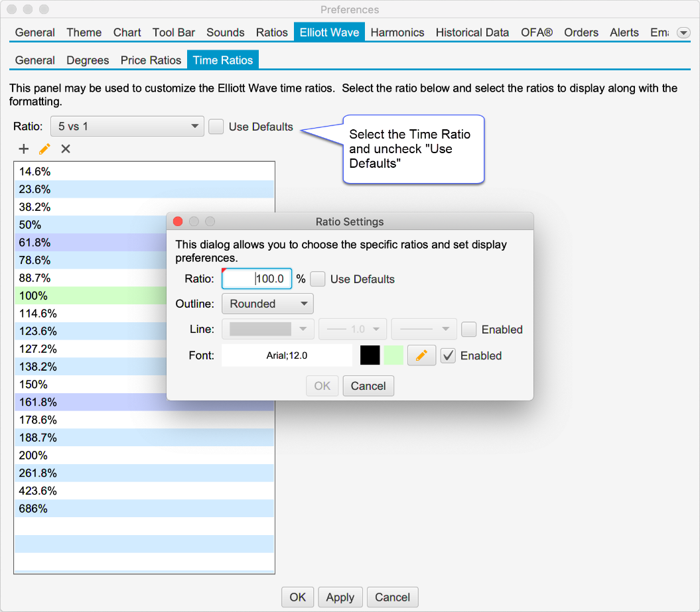Click pencil icon beside font color swatches
Image resolution: width=700 pixels, height=612 pixels.
(x=421, y=356)
